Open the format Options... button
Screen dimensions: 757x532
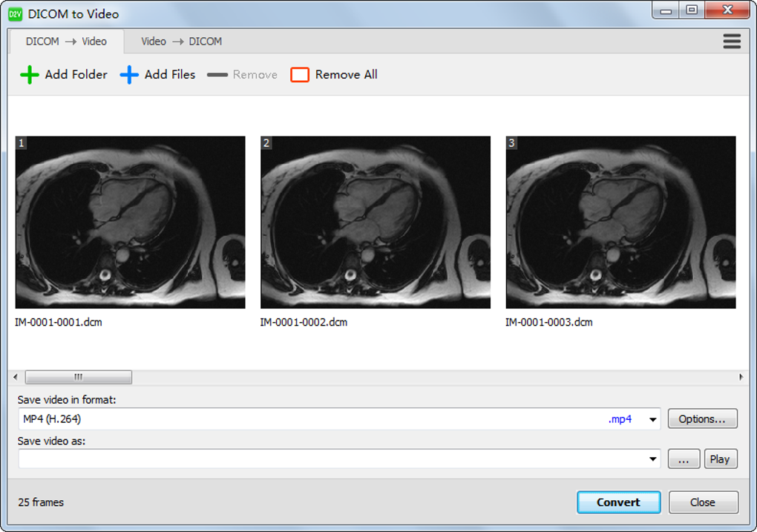click(x=702, y=418)
